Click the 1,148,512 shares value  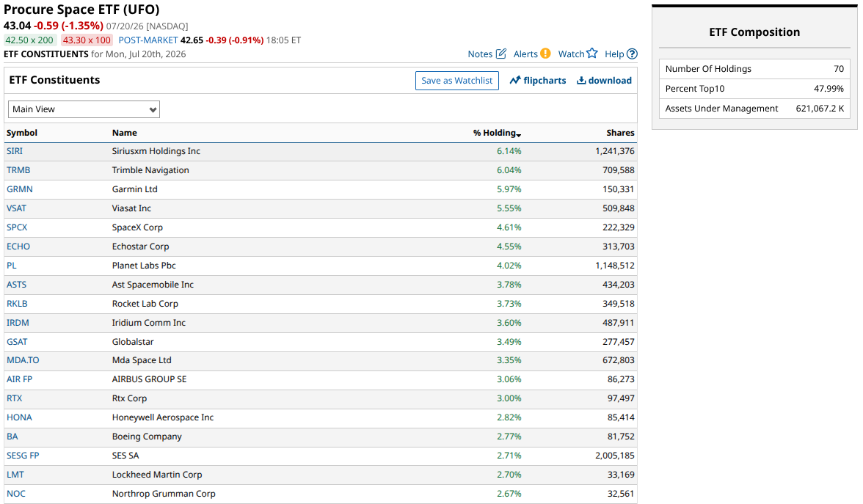click(615, 266)
